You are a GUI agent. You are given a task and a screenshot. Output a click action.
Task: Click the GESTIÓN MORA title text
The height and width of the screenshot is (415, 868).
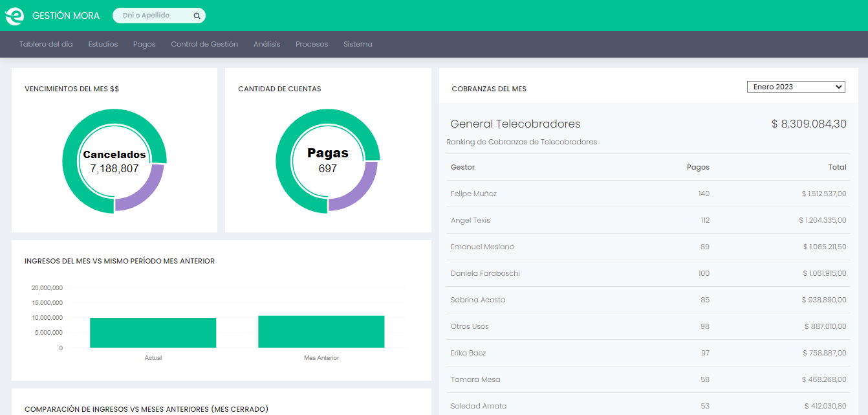click(x=66, y=16)
